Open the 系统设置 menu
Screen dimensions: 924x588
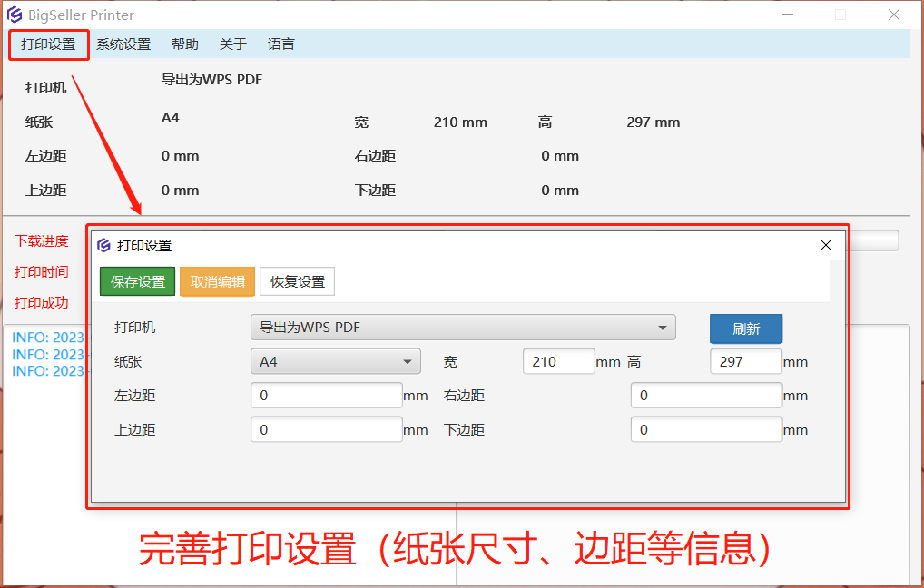coord(123,44)
